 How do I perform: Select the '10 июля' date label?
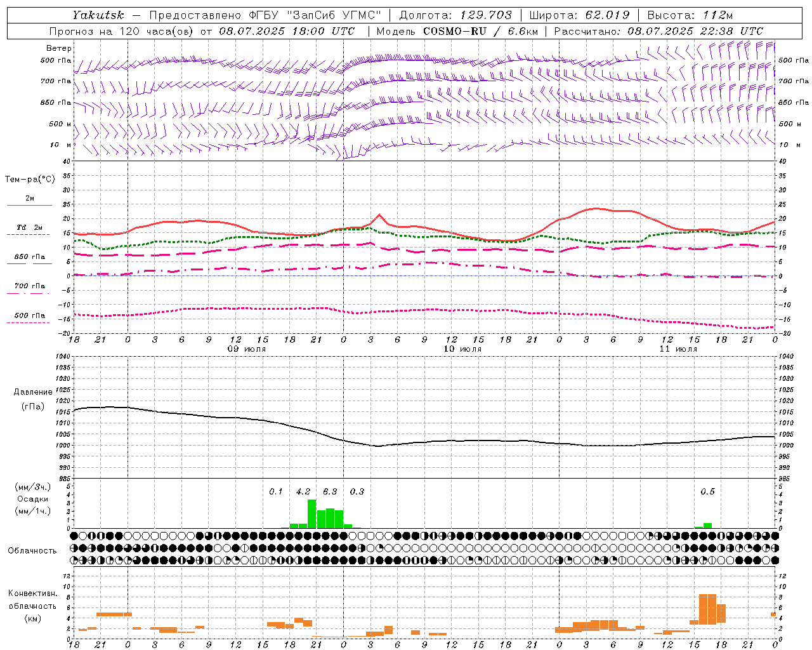pyautogui.click(x=462, y=349)
